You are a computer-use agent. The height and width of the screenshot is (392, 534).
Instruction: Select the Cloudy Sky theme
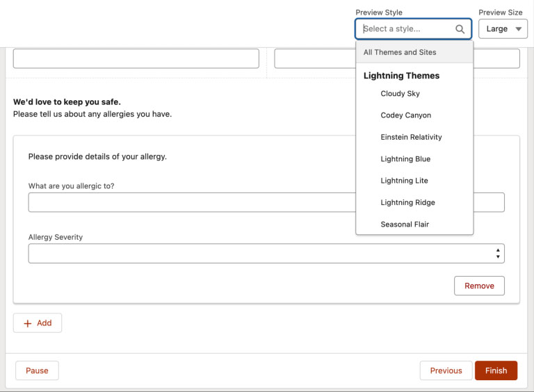[400, 94]
